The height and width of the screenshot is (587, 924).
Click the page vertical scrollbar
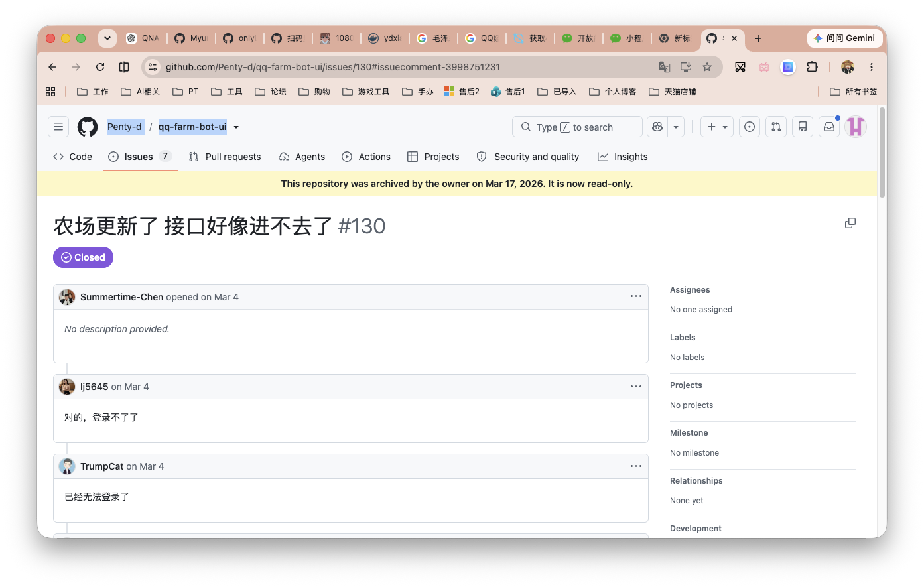point(882,153)
